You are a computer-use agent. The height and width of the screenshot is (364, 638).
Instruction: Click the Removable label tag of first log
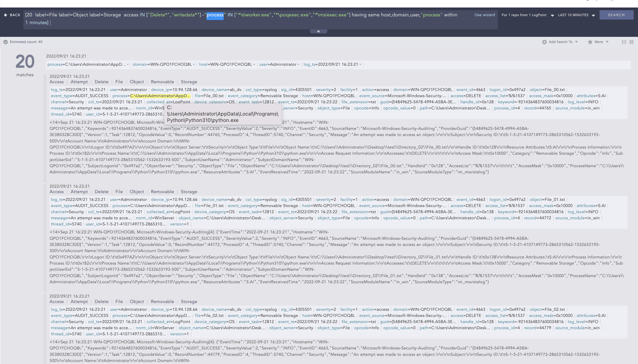[x=162, y=82]
